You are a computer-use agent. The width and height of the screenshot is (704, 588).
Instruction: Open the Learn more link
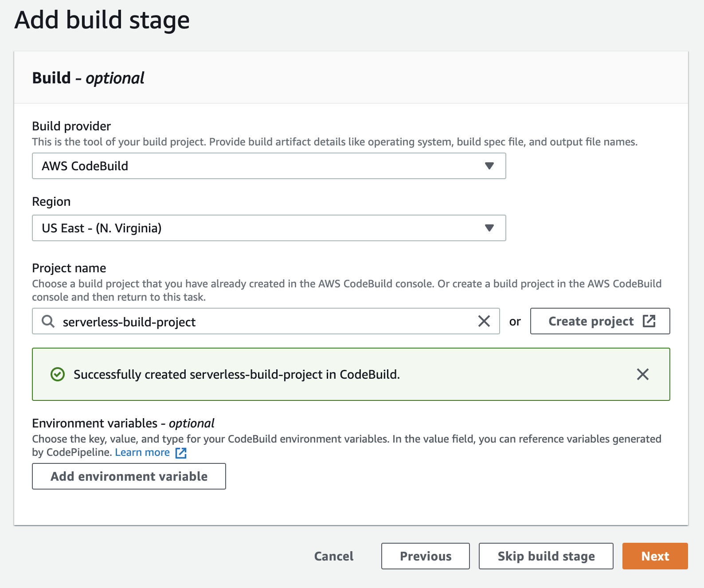coord(142,452)
